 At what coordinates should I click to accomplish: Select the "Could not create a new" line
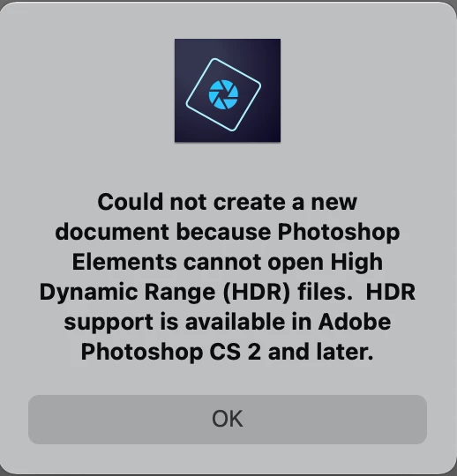coord(228,202)
